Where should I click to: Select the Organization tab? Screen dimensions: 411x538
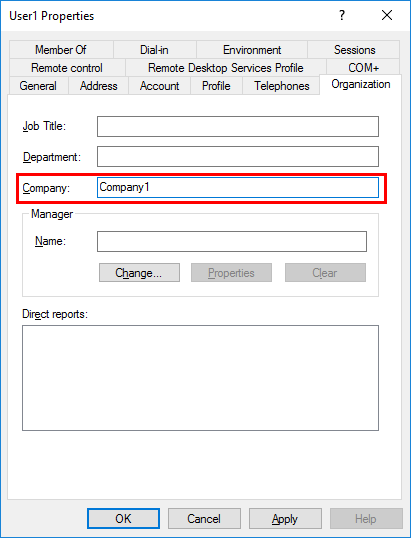pyautogui.click(x=361, y=84)
